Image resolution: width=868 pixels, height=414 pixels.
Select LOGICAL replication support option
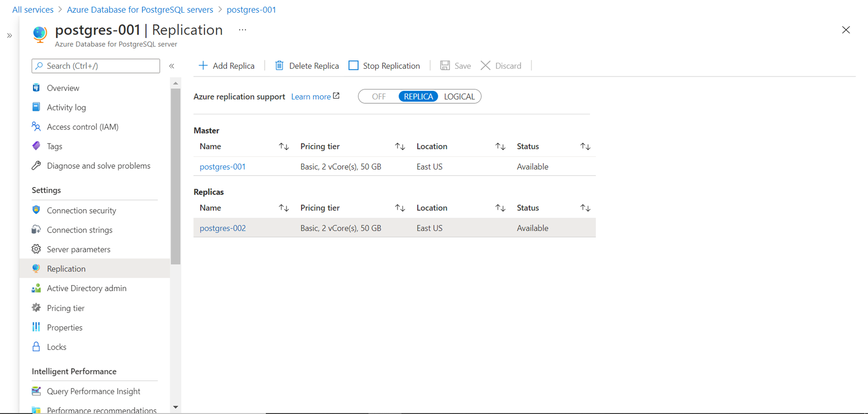459,96
